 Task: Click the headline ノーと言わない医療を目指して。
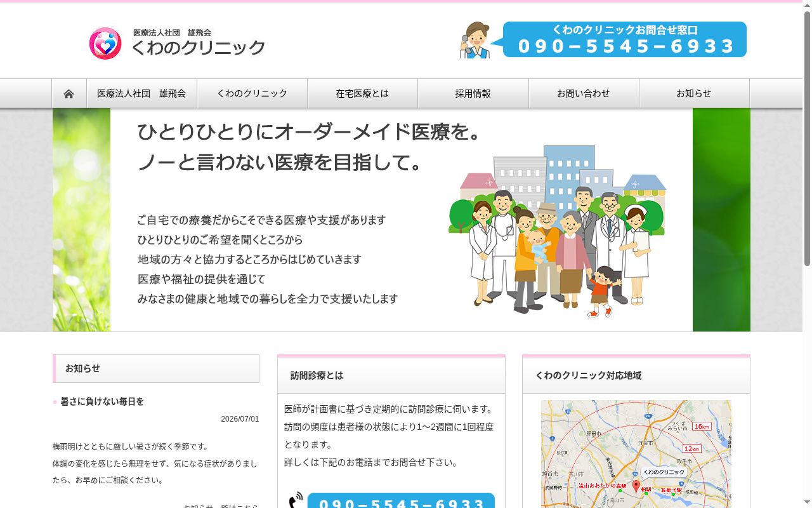point(280,163)
